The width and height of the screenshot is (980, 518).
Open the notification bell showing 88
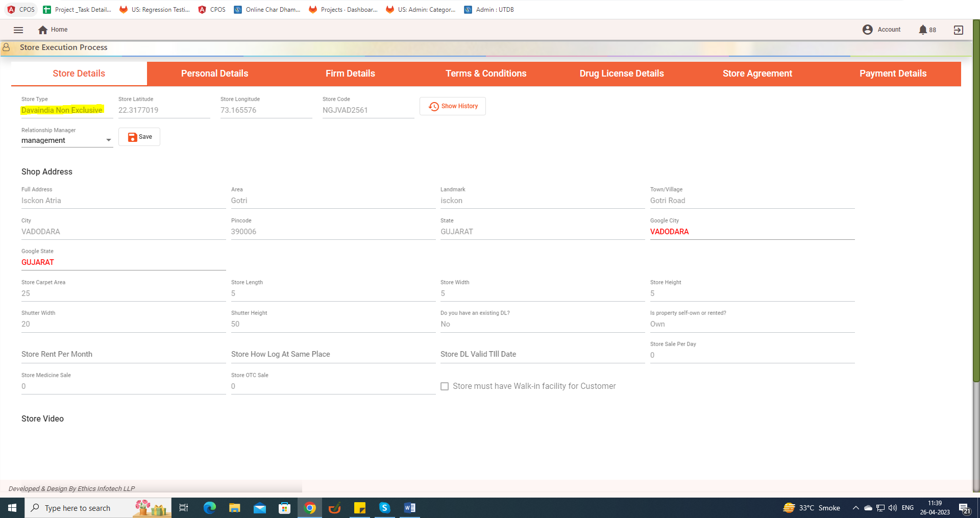[923, 30]
